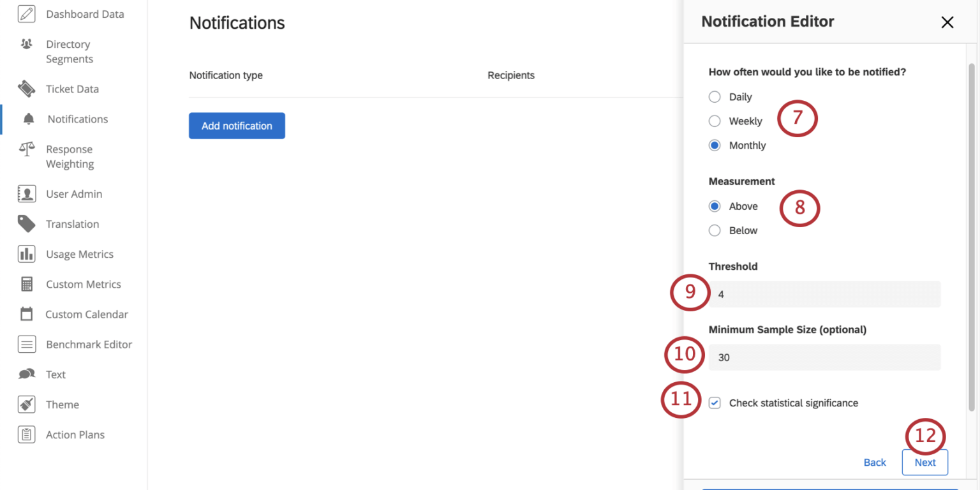Click the Theme brush icon
980x490 pixels.
pos(26,405)
